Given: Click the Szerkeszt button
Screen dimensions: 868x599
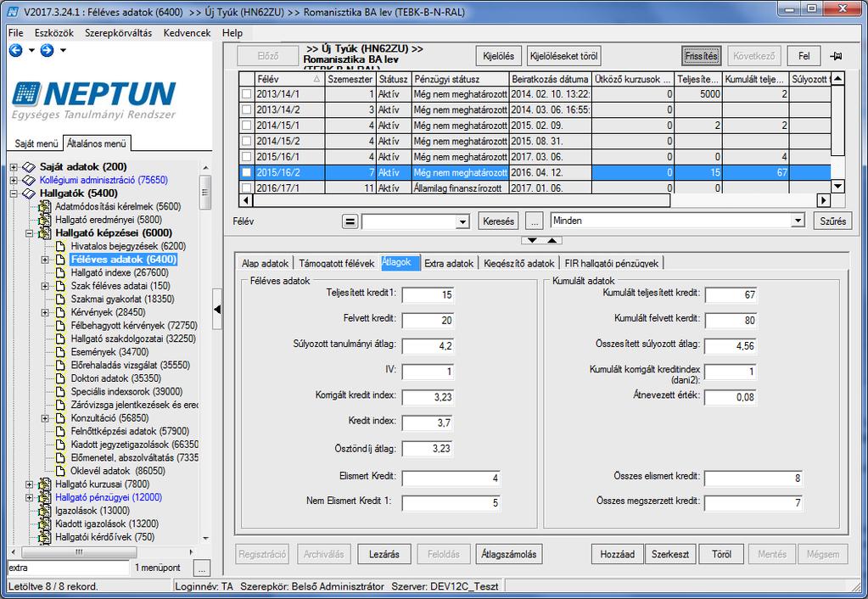Looking at the screenshot, I should [670, 554].
